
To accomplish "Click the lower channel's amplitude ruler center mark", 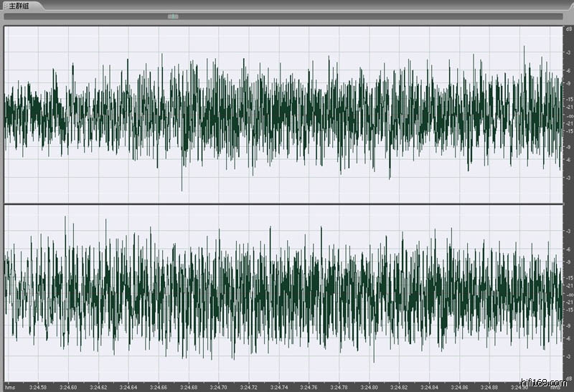I will point(568,294).
